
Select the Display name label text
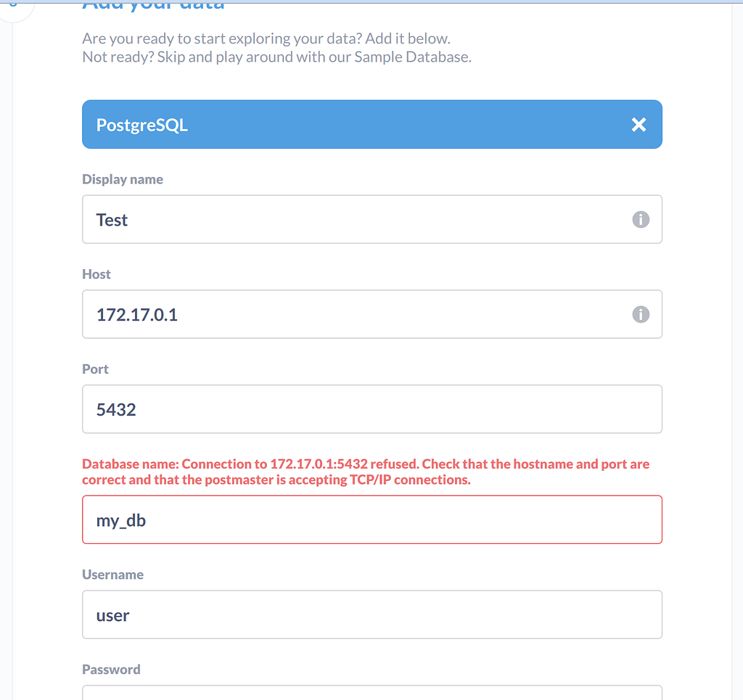121,178
